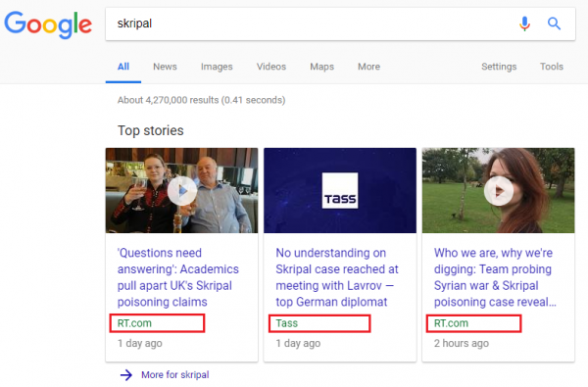Open the Settings dropdown
Image resolution: width=588 pixels, height=387 pixels.
pyautogui.click(x=499, y=67)
